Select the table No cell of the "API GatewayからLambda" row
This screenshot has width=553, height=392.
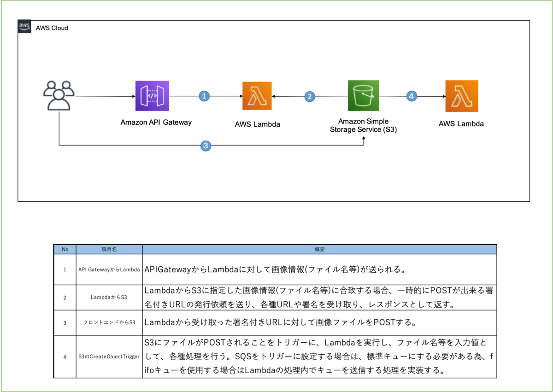pyautogui.click(x=65, y=269)
